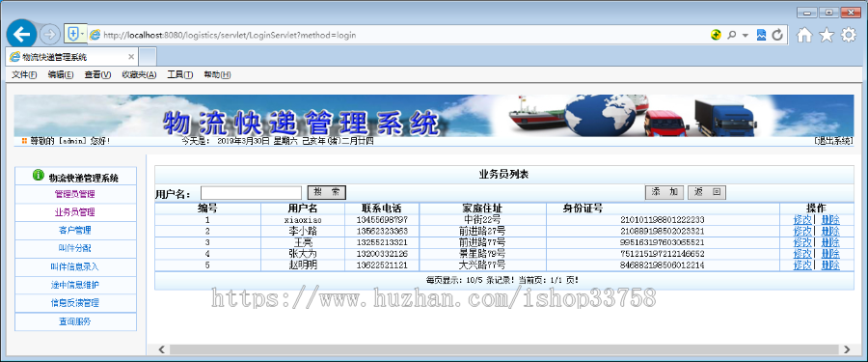Open the 查看(V) menu
The image size is (868, 362).
click(x=97, y=75)
